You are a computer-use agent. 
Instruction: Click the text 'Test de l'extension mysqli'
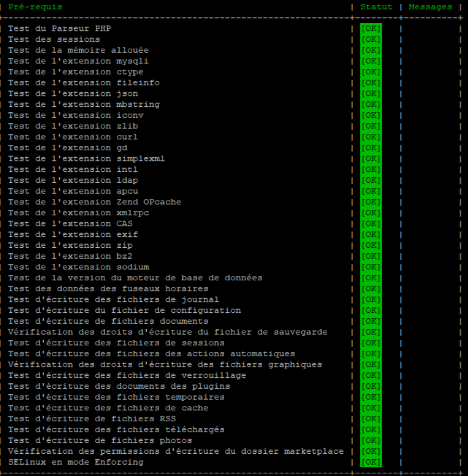click(x=78, y=61)
